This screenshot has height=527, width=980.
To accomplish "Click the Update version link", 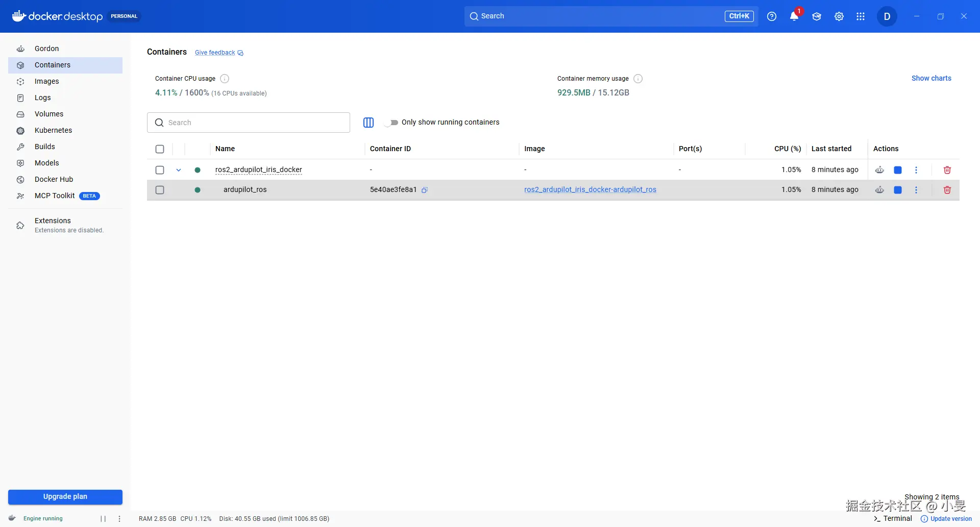I will (946, 519).
